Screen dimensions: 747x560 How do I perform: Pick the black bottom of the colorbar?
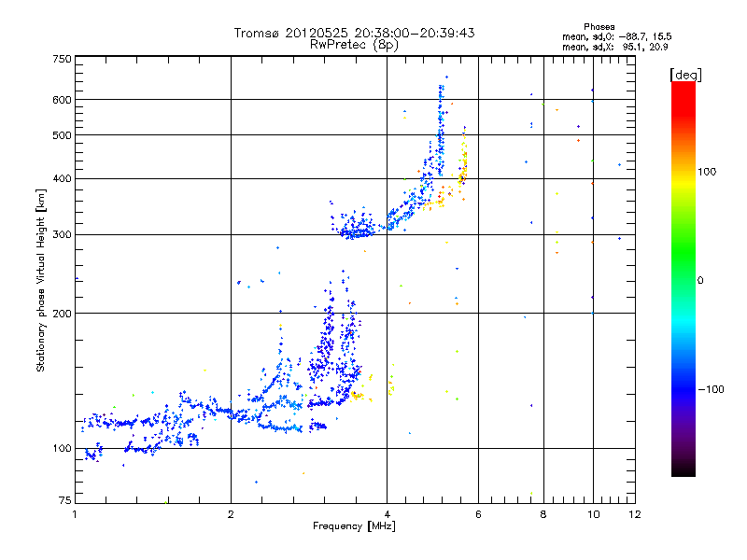click(x=684, y=469)
